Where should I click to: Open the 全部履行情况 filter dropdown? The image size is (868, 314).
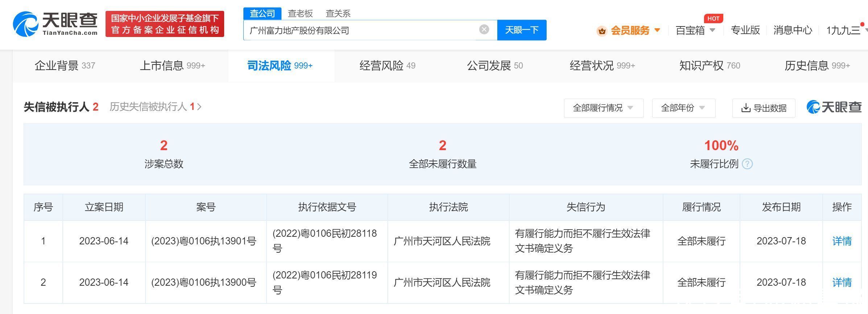tap(604, 108)
